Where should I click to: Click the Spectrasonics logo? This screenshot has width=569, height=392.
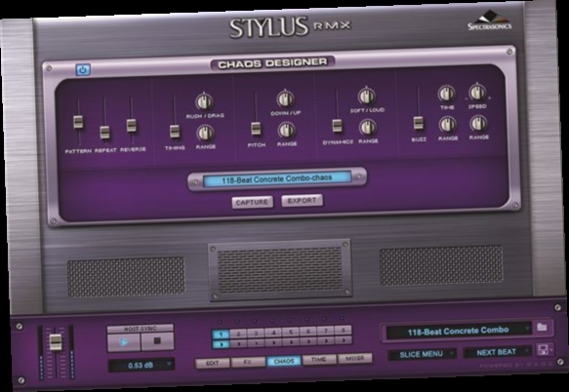click(x=490, y=21)
